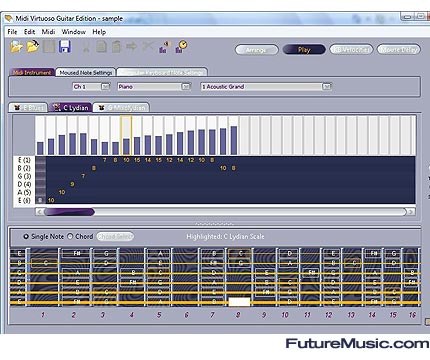This screenshot has width=430, height=360.
Task: Click the greyed-out Paste clipboard icon
Action: [116, 46]
